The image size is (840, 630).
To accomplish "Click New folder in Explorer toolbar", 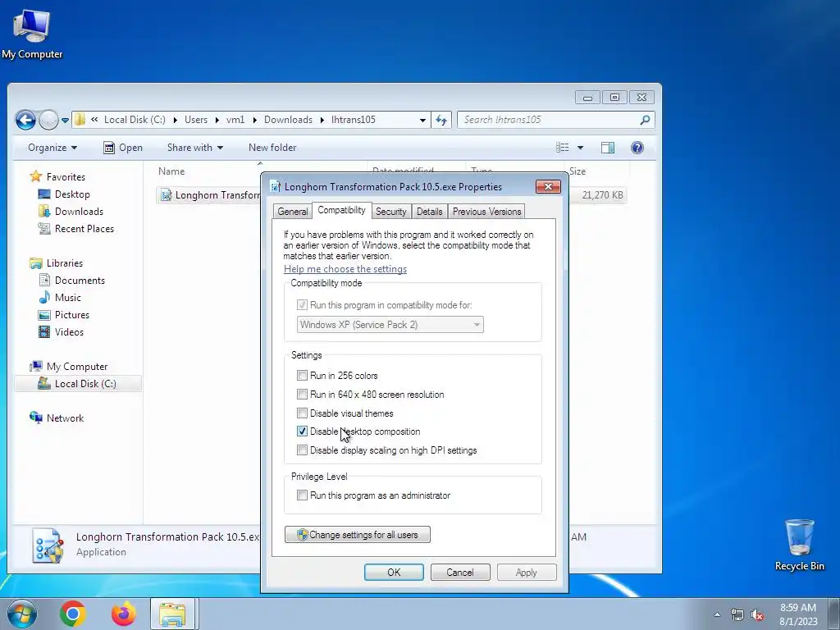I will (x=272, y=148).
